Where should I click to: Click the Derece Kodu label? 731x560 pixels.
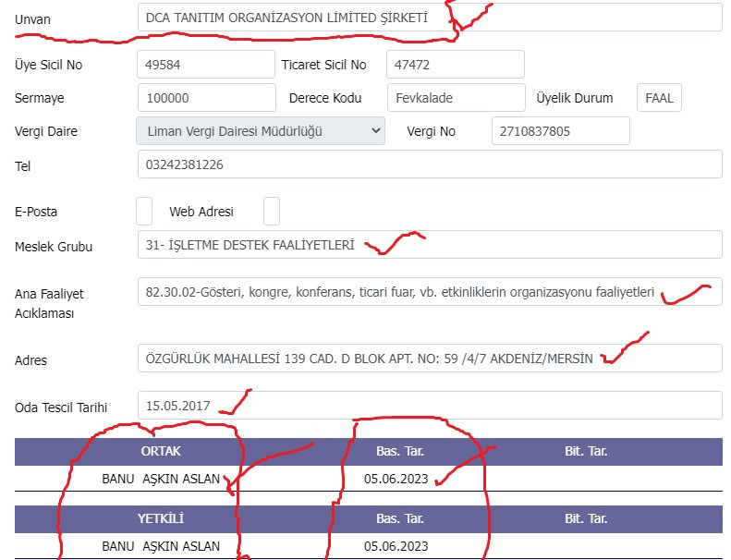coord(325,98)
